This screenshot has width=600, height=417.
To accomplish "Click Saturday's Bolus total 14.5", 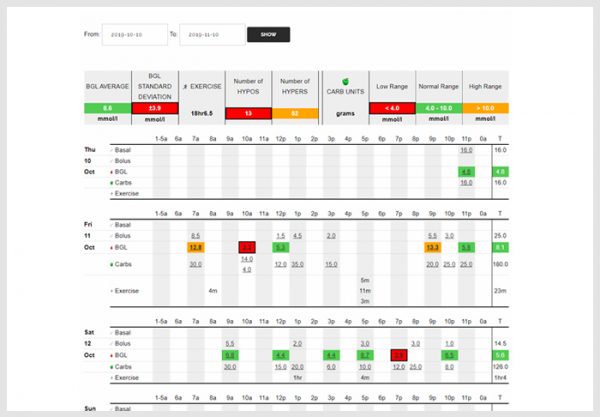I will (x=501, y=344).
